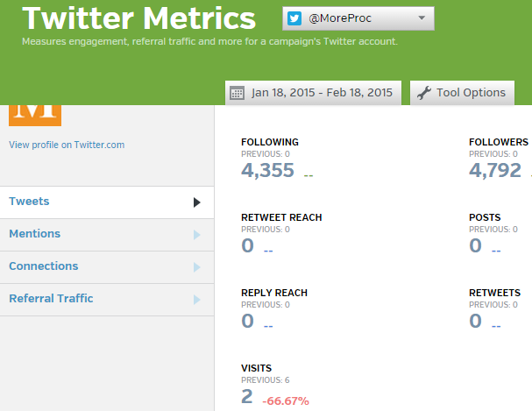Image resolution: width=532 pixels, height=411 pixels.
Task: Open the Jan 18, 2015 - Feb 18, 2015 date range
Action: pos(313,93)
